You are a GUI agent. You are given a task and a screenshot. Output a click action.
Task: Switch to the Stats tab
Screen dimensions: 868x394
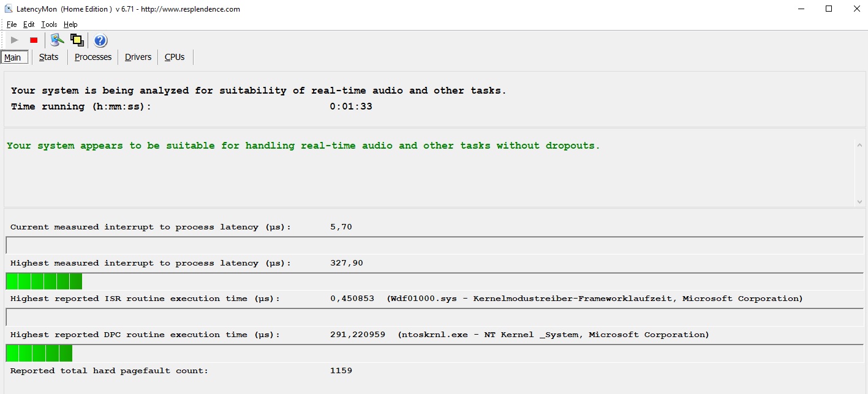(x=49, y=57)
